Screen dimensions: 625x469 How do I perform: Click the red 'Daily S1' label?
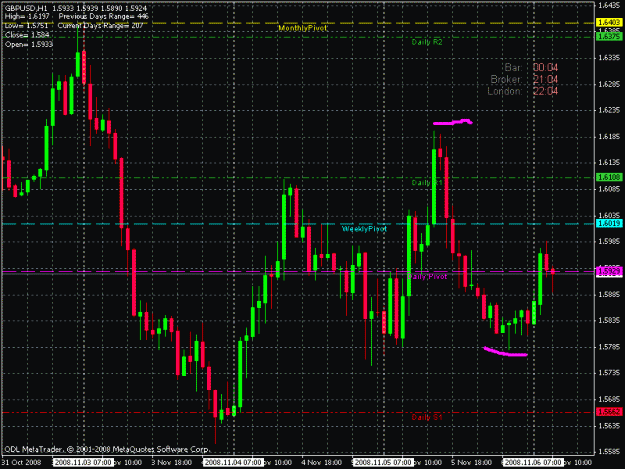(427, 417)
